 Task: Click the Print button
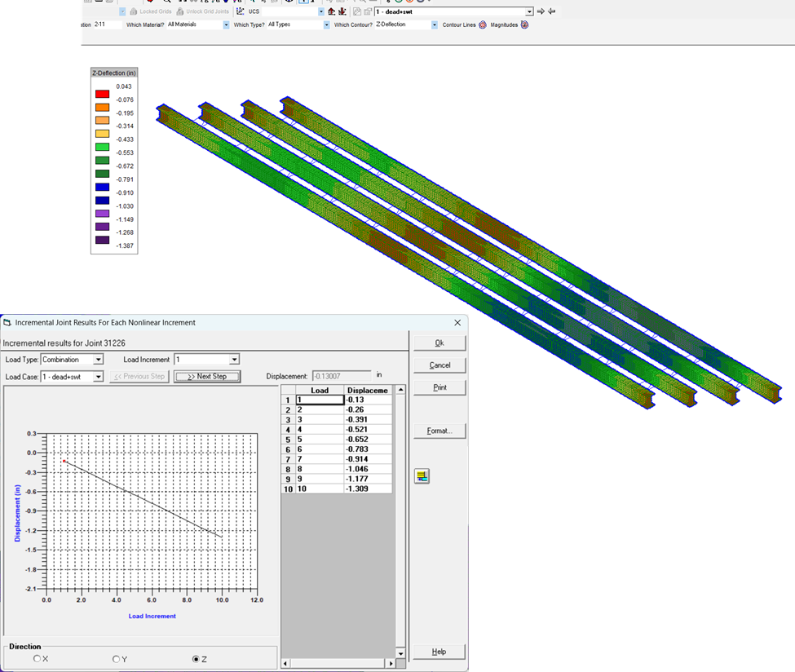click(439, 387)
